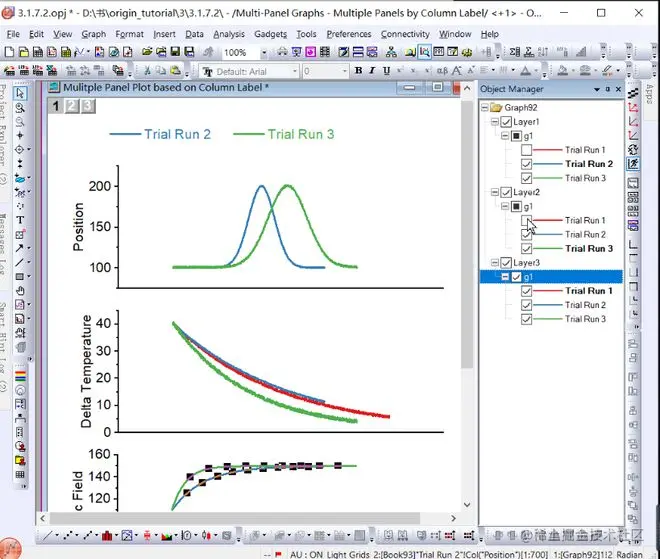Select the Zoom In tool
The width and height of the screenshot is (660, 559).
(19, 108)
